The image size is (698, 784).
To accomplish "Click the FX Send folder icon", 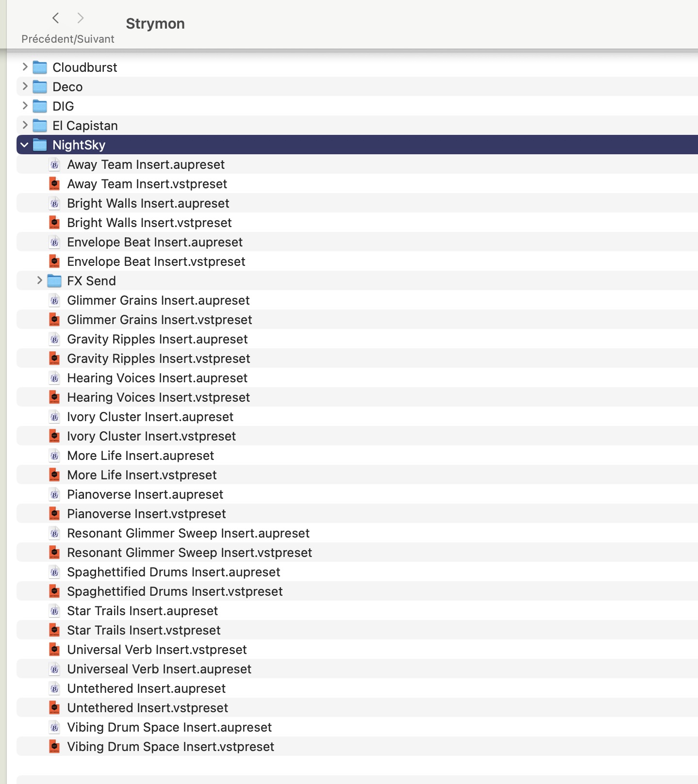I will (54, 280).
